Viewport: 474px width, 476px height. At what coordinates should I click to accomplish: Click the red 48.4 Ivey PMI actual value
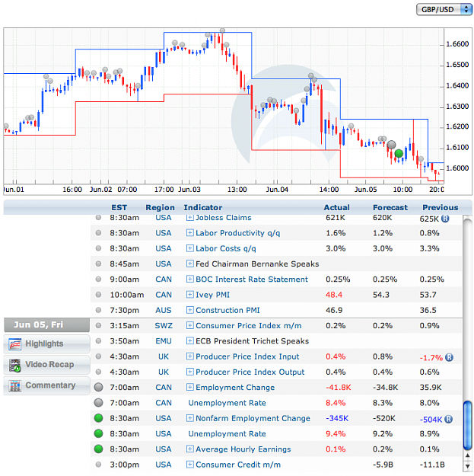click(334, 295)
